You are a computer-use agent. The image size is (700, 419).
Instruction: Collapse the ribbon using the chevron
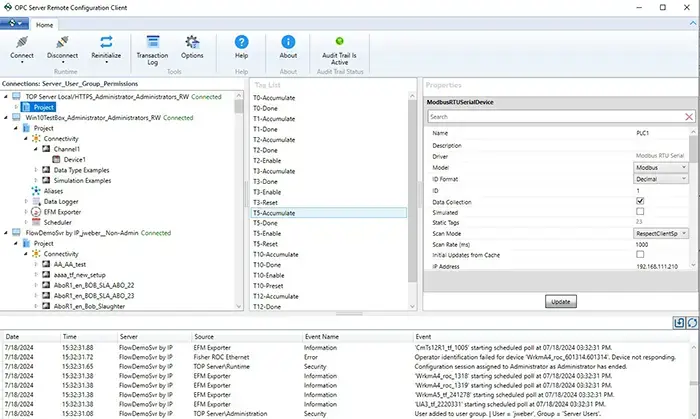[x=692, y=23]
